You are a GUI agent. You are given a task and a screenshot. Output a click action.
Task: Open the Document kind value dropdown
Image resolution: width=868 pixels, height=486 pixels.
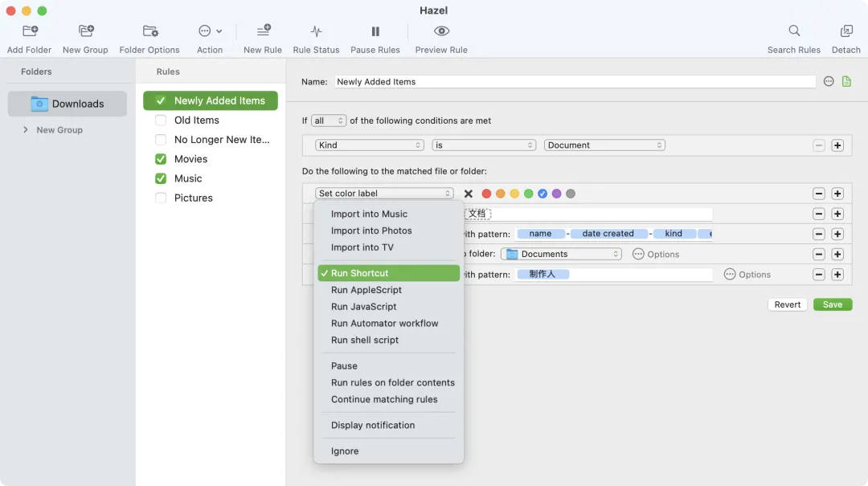point(604,145)
